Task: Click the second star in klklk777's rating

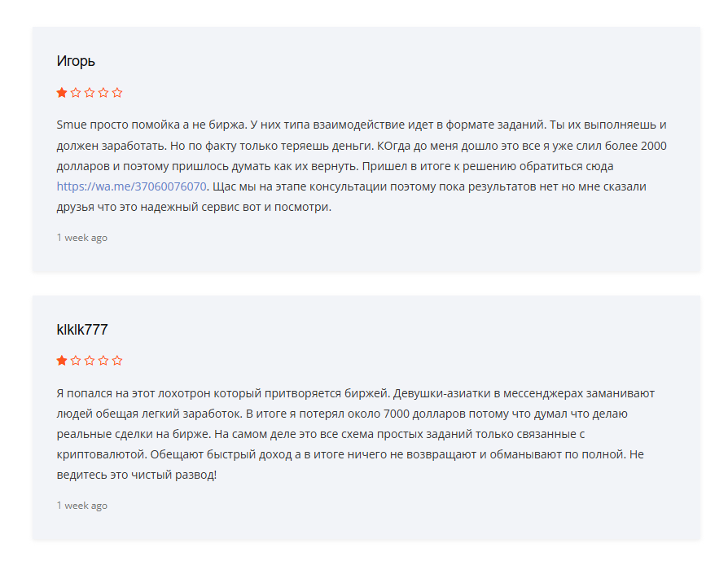Action: click(76, 360)
